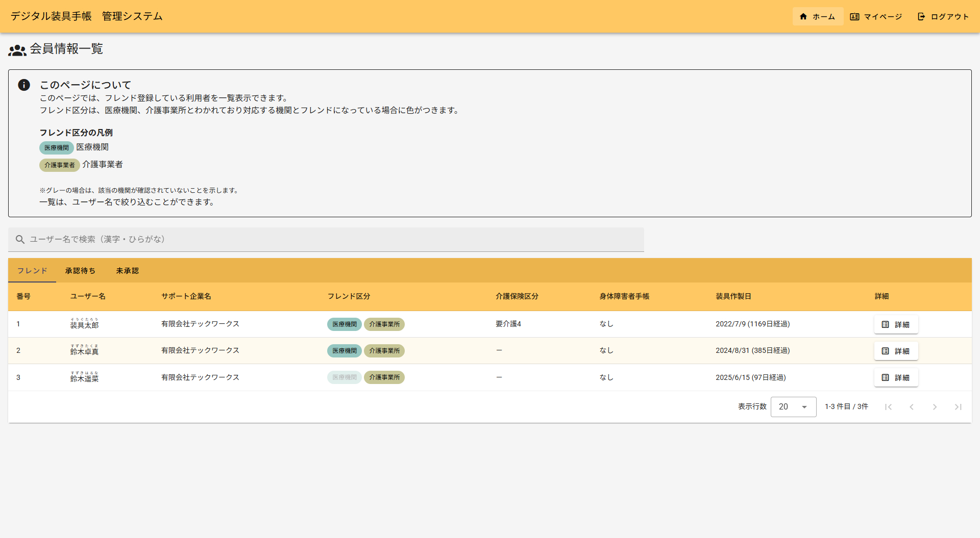This screenshot has width=980, height=538.
Task: Open 詳細 for 装具太郎
Action: [x=896, y=324]
